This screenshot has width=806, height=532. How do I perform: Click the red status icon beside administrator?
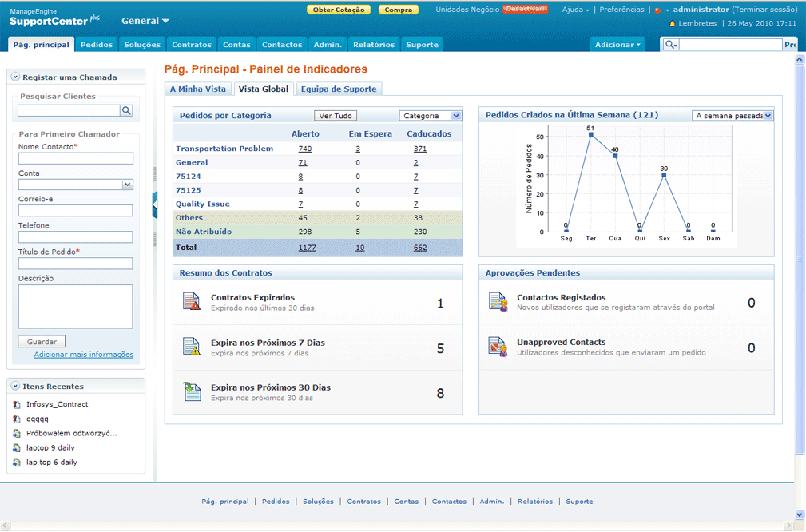pyautogui.click(x=657, y=10)
